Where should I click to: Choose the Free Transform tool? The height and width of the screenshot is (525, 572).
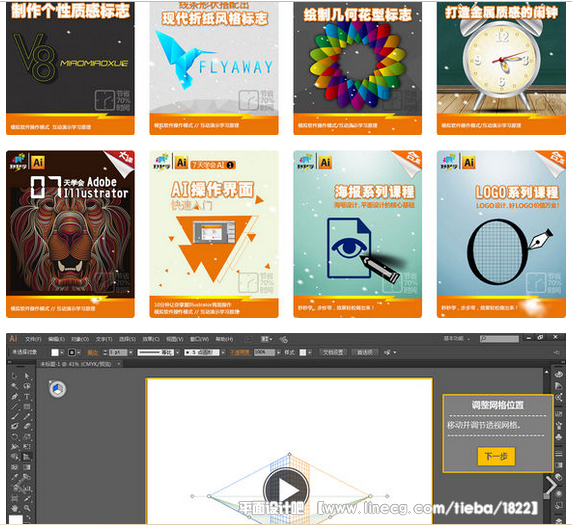pos(27,447)
